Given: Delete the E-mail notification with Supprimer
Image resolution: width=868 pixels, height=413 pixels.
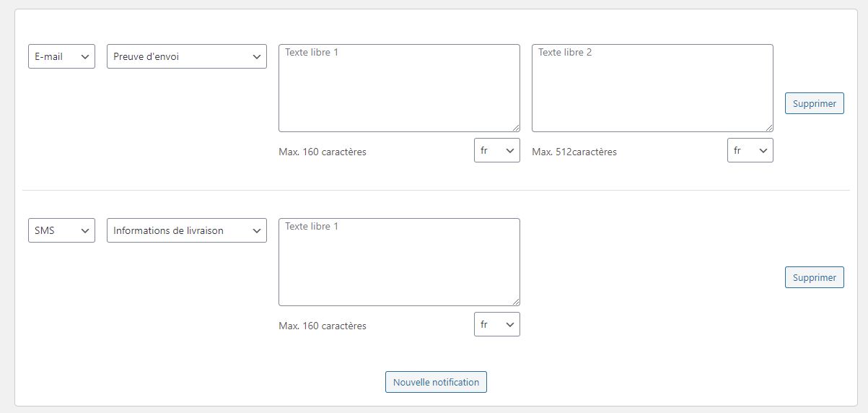Looking at the screenshot, I should coord(814,103).
